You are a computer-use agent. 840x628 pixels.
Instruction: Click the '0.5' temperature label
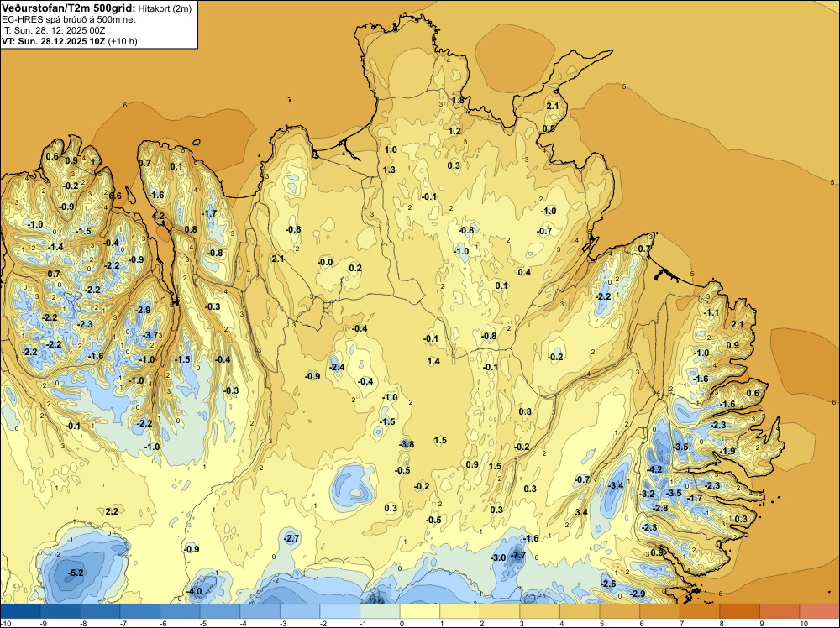549,129
